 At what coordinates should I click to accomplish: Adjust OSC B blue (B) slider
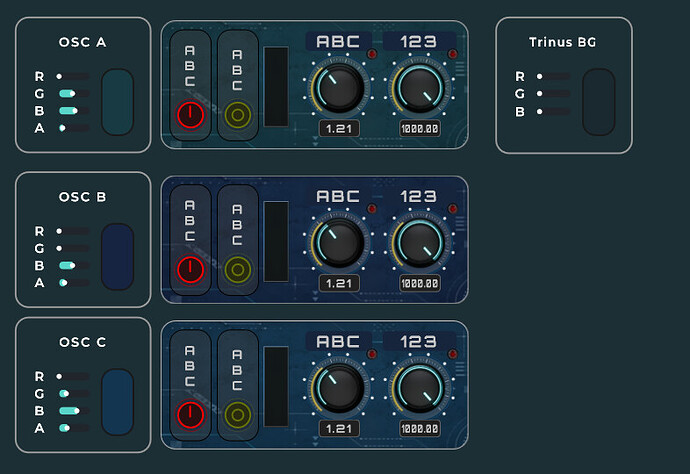(73, 265)
